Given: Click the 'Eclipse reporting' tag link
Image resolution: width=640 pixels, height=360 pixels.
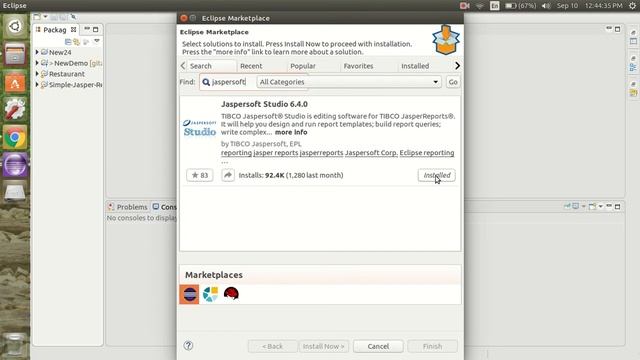Looking at the screenshot, I should pos(427,153).
